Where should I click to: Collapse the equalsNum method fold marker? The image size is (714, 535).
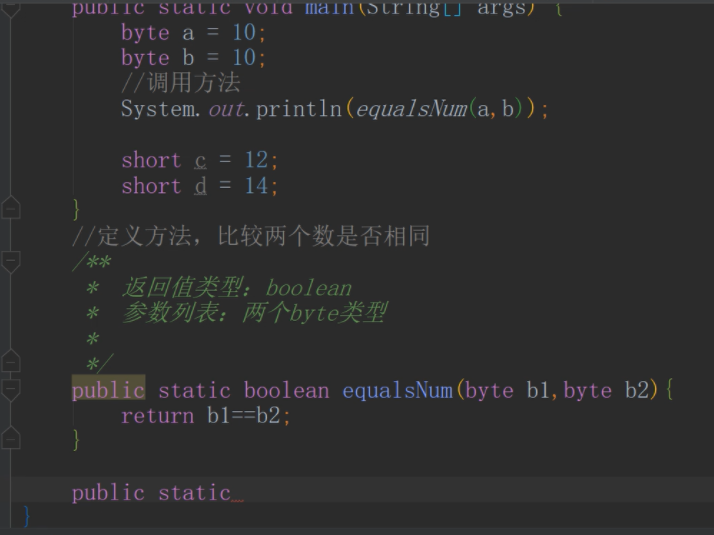point(10,389)
